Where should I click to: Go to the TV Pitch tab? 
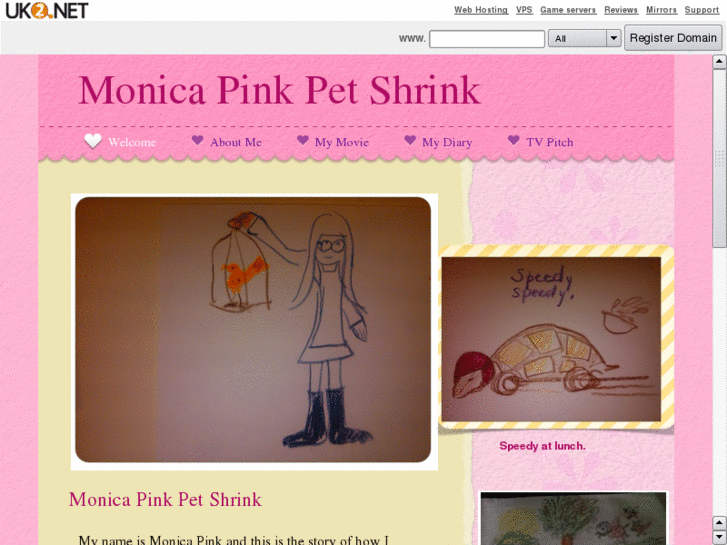tap(549, 142)
